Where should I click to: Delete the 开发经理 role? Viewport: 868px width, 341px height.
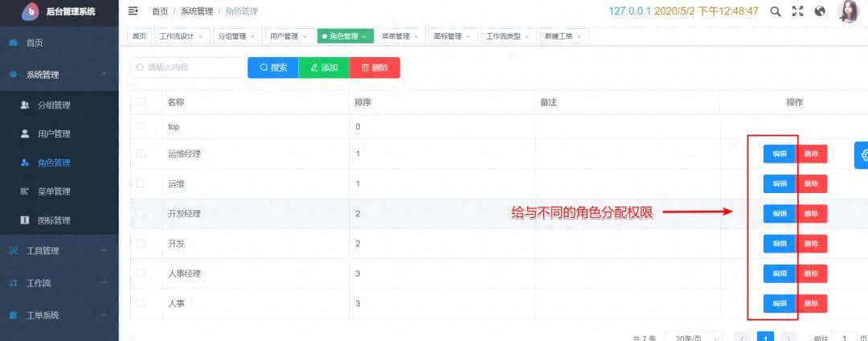coord(812,214)
